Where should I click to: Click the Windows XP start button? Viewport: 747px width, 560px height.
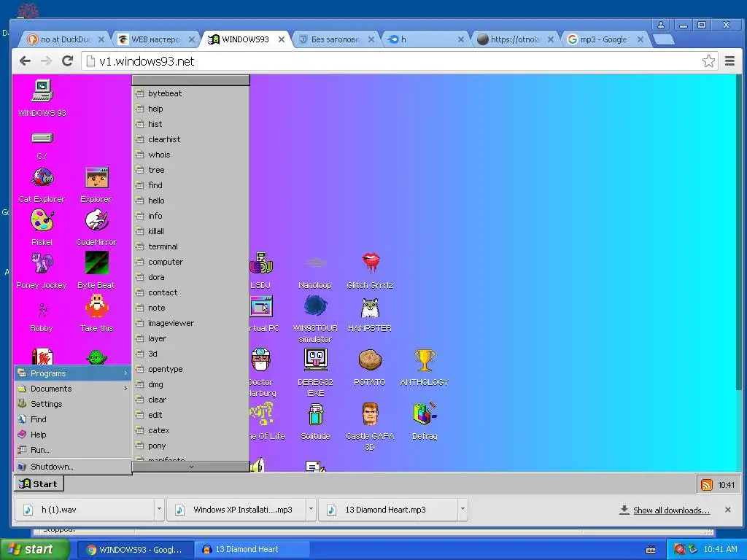point(34,550)
